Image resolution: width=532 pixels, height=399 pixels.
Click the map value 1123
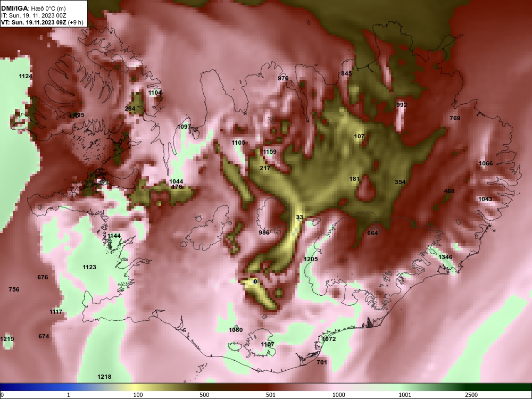coord(89,268)
